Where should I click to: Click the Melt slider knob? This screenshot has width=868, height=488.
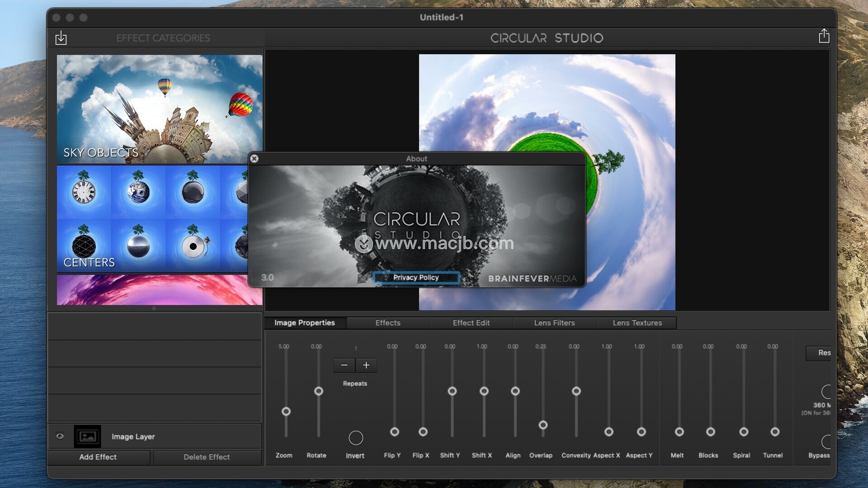tap(679, 432)
